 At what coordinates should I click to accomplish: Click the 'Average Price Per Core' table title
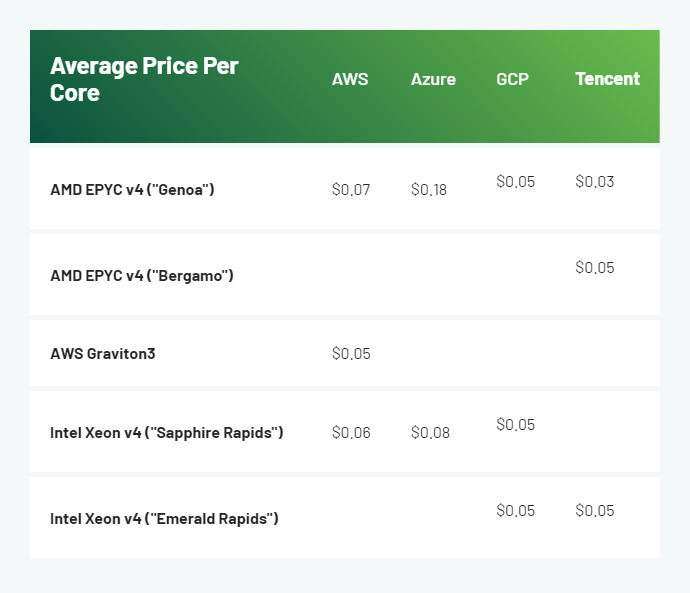[144, 79]
